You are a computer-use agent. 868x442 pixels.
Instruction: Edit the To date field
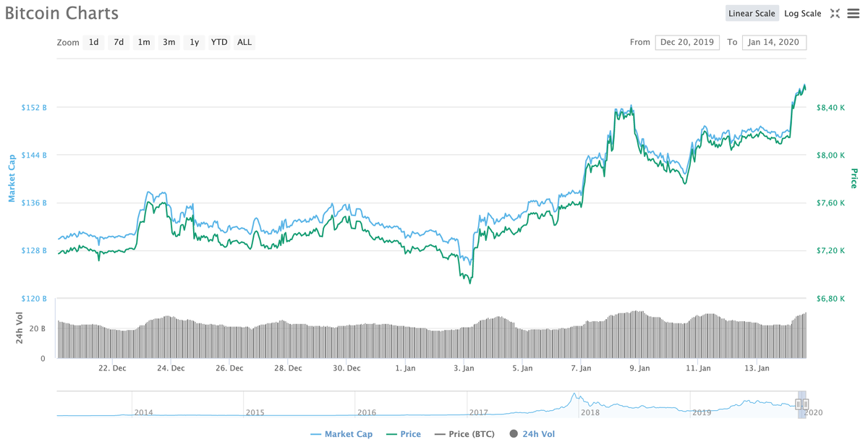click(x=774, y=42)
